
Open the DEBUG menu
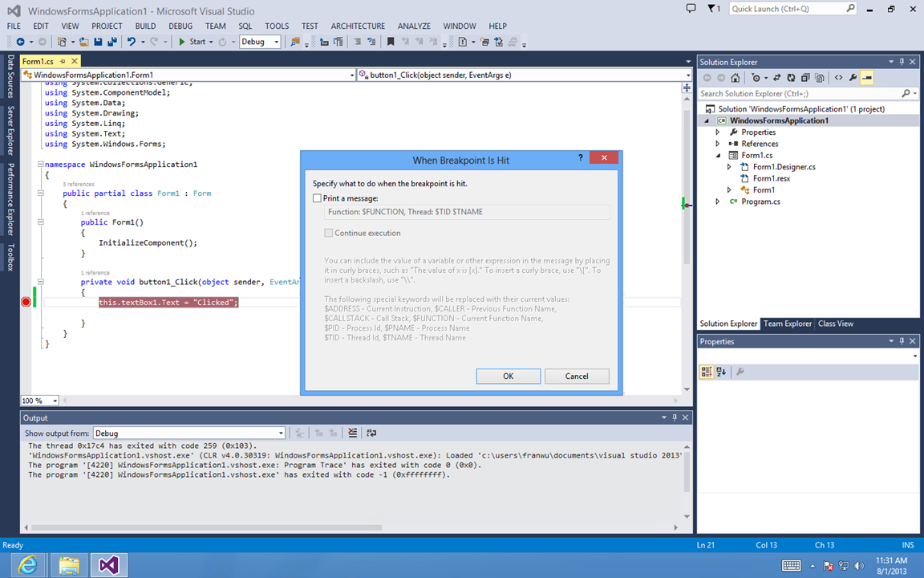(180, 26)
